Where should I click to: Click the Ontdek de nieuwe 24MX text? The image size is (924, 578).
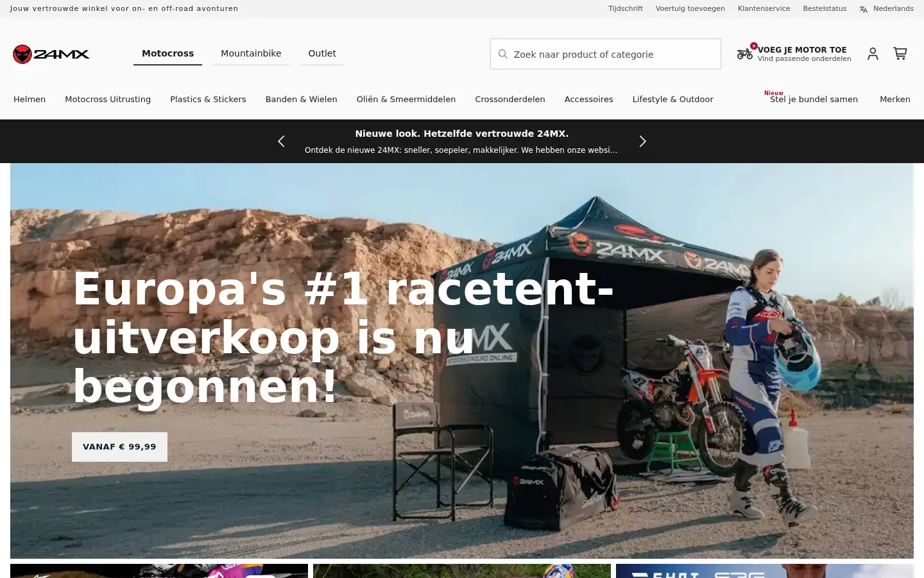click(x=461, y=150)
